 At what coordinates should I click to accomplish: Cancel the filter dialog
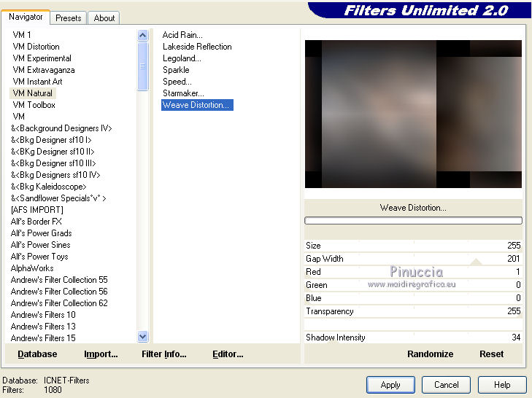[x=446, y=385]
